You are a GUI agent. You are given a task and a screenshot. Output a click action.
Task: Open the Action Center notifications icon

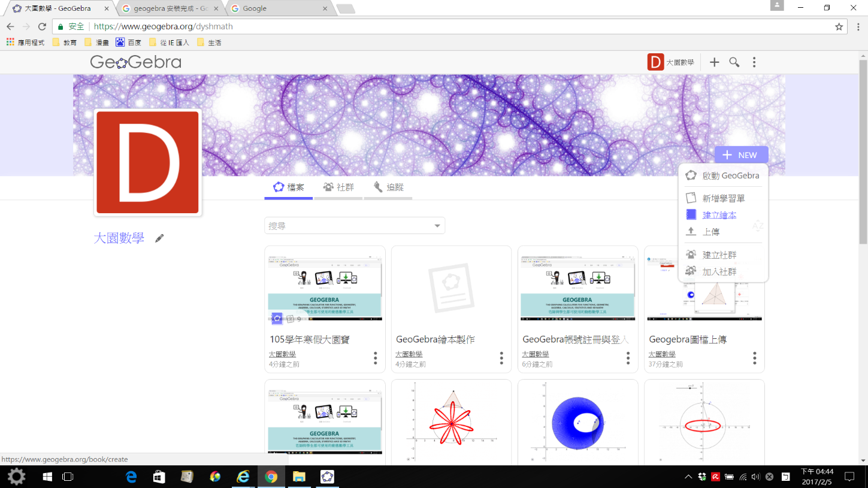(x=849, y=477)
